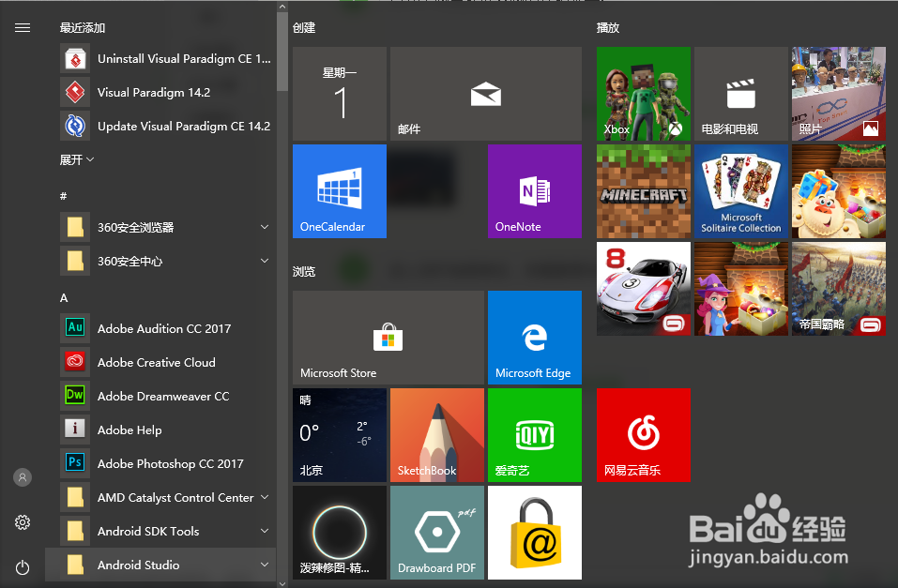
Task: Open the Drawboard PDF tile
Action: click(437, 533)
